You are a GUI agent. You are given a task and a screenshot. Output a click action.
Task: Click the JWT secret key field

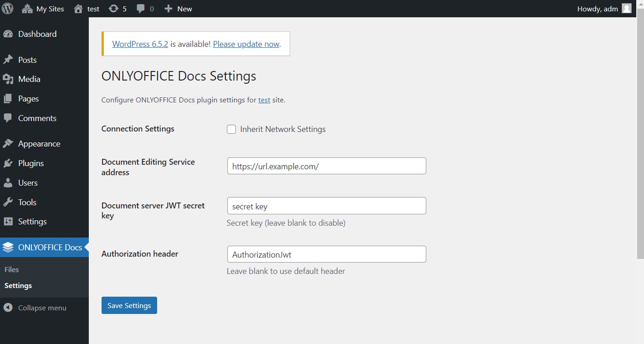326,206
